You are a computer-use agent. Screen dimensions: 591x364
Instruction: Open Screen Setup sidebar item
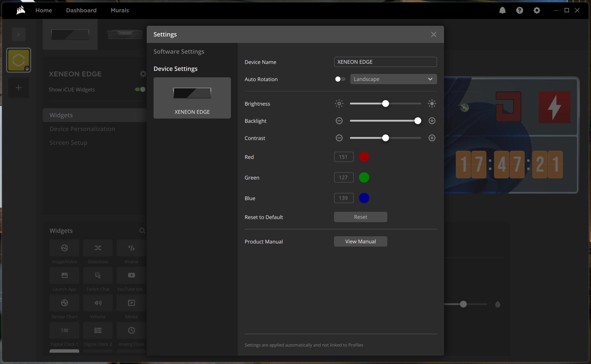click(x=68, y=143)
